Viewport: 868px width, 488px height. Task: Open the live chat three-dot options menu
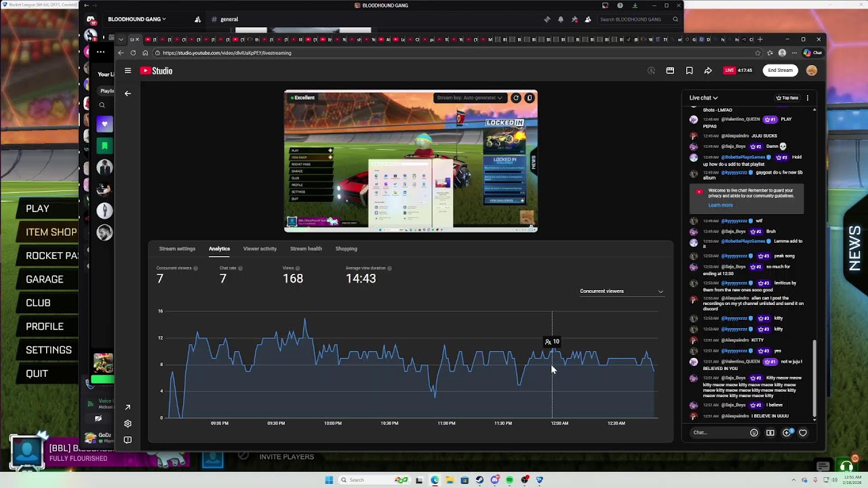coord(807,98)
